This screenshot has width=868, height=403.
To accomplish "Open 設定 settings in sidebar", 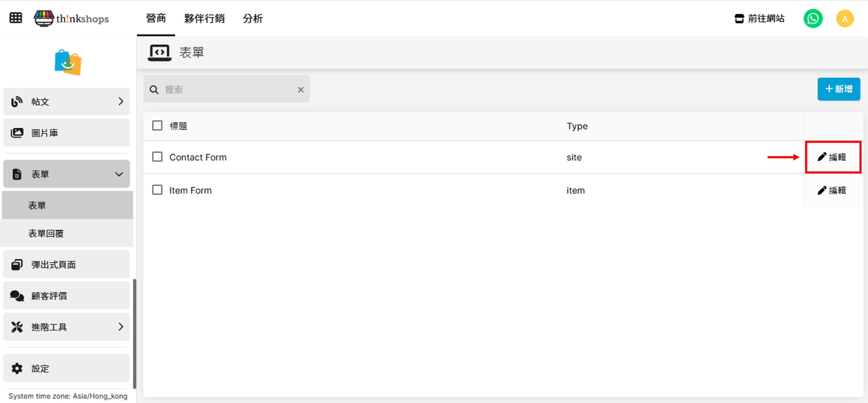I will [66, 368].
